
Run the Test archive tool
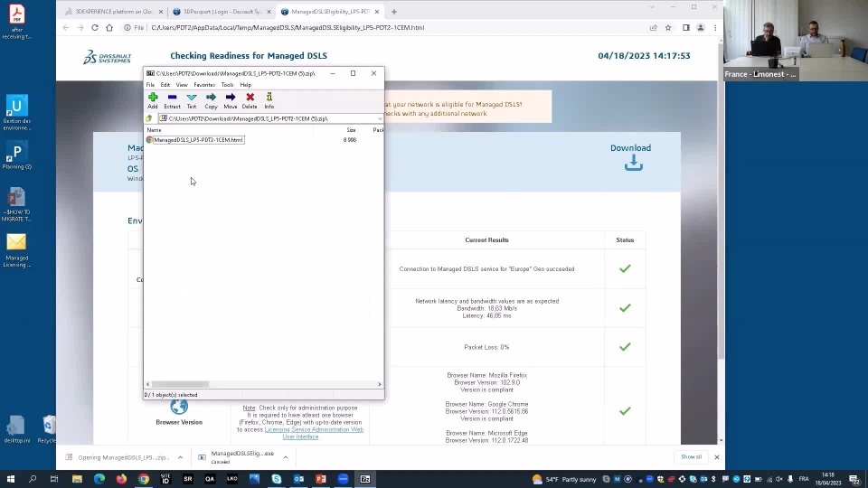(192, 100)
